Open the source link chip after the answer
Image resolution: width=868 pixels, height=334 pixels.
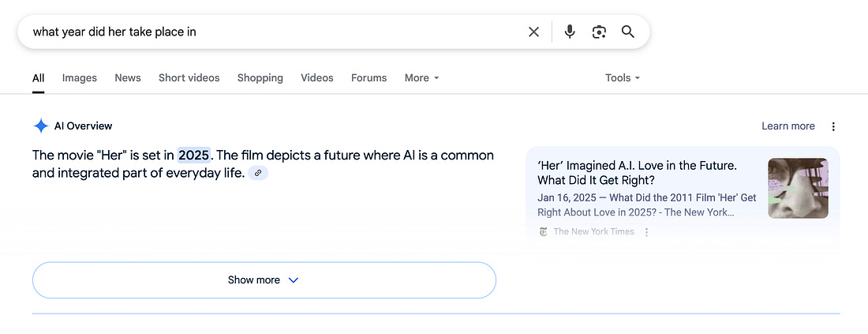pyautogui.click(x=258, y=174)
